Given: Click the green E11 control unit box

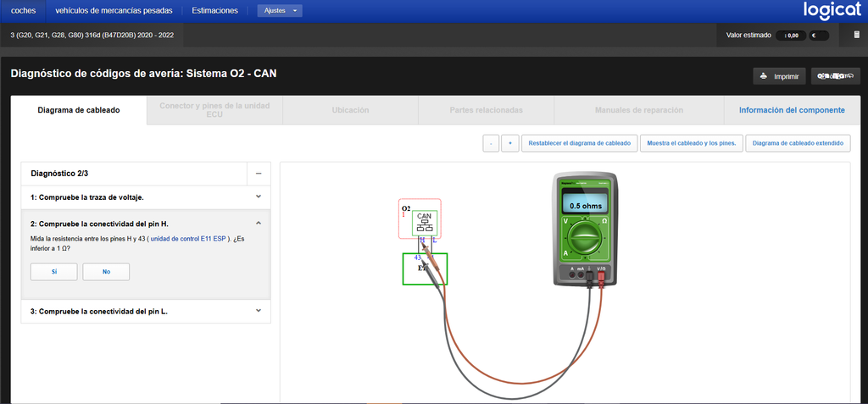Looking at the screenshot, I should click(425, 269).
